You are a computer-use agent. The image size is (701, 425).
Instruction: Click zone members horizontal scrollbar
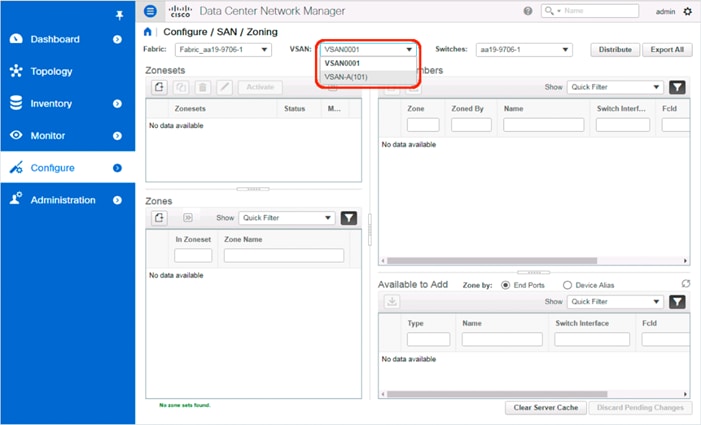point(492,261)
